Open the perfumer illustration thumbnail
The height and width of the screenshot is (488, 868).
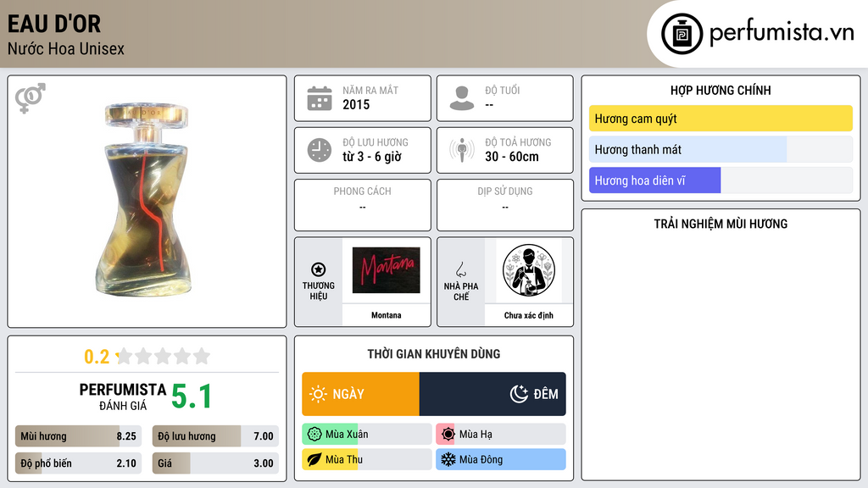[x=529, y=270]
